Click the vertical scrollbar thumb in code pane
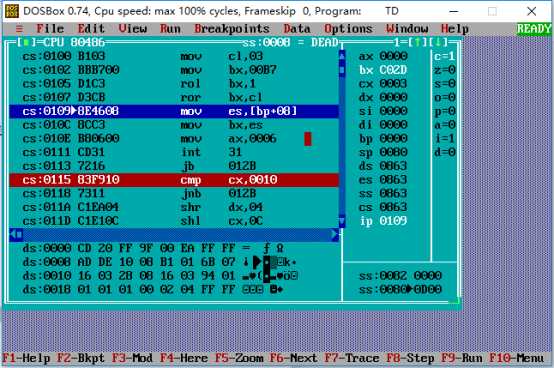The image size is (554, 368). pos(342,70)
